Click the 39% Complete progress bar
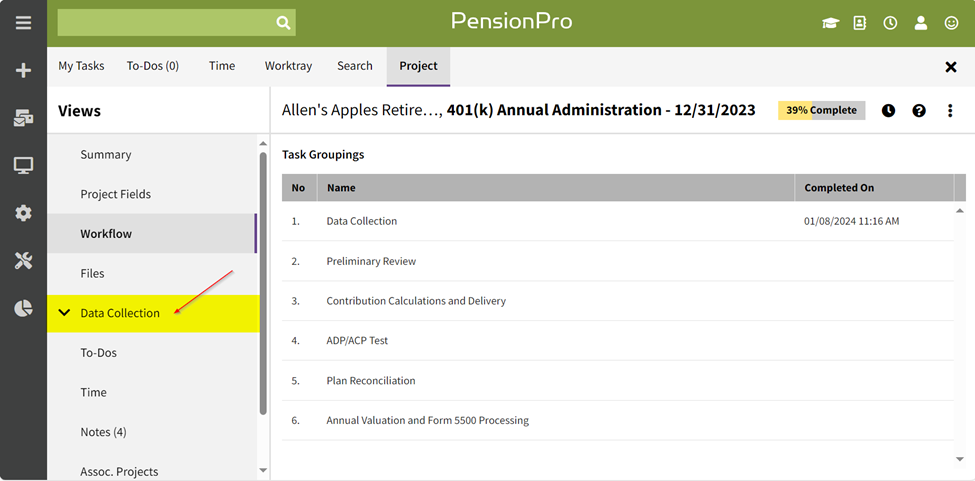Image resolution: width=975 pixels, height=481 pixels. (x=821, y=111)
